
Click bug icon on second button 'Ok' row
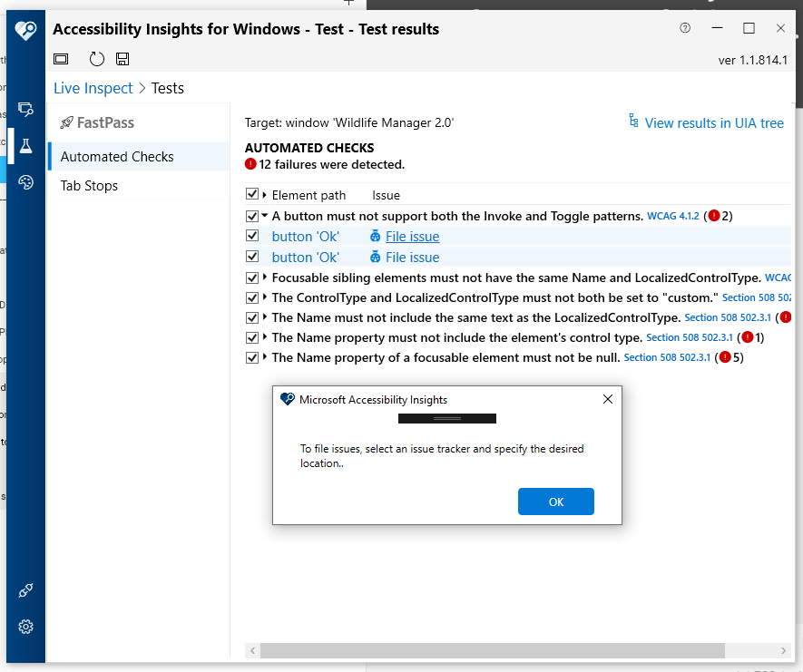376,257
